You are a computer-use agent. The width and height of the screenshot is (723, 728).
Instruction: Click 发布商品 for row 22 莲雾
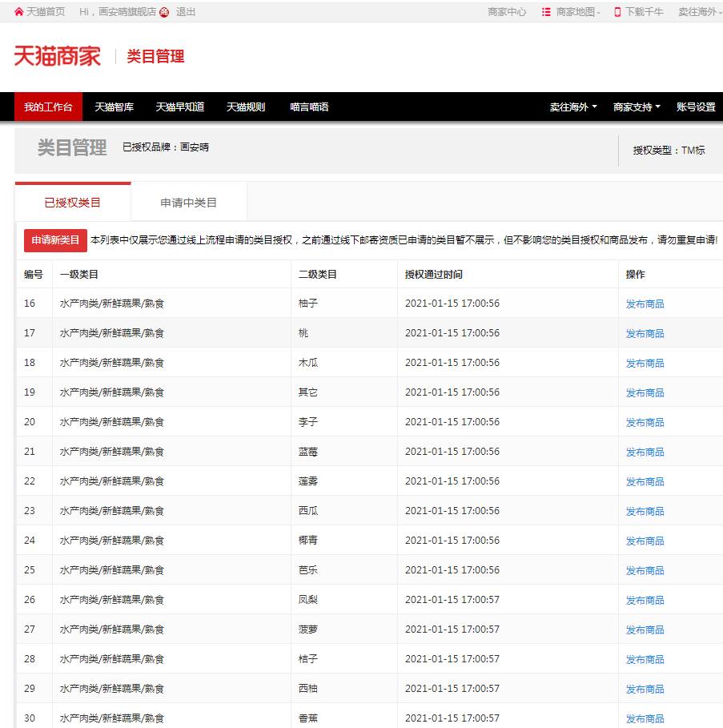coord(645,482)
